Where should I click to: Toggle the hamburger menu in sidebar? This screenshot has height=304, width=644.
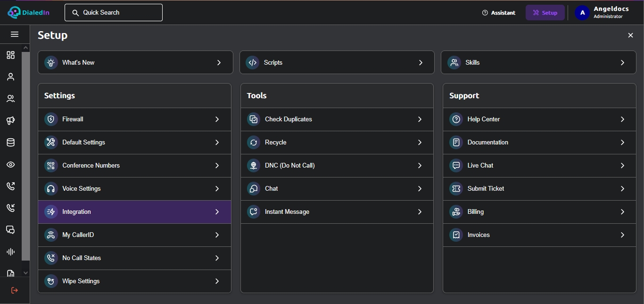click(15, 34)
